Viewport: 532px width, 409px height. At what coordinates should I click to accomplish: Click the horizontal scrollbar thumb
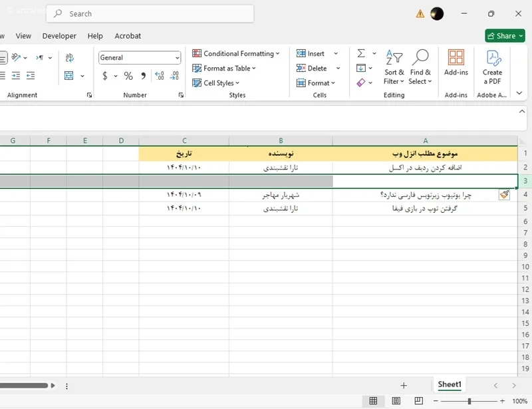(24, 386)
